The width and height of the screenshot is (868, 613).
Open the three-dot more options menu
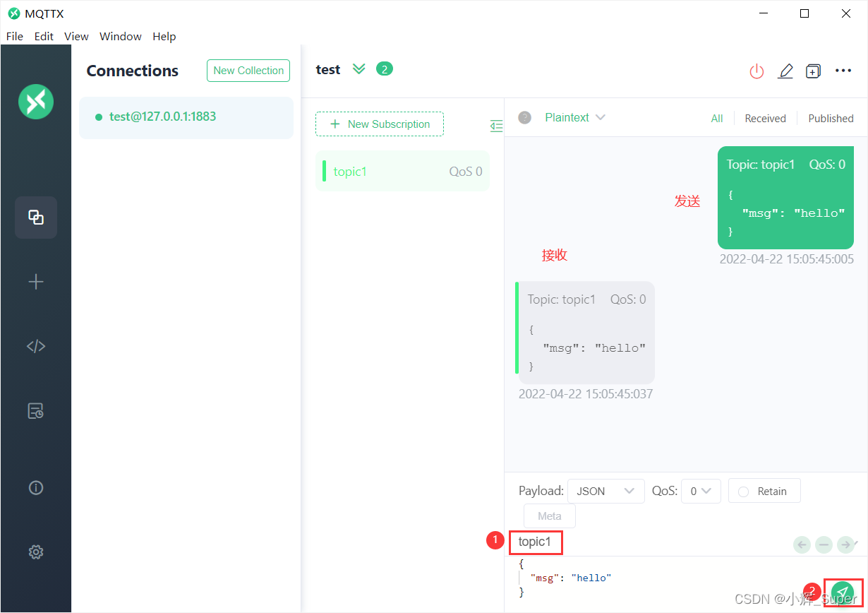tap(843, 71)
